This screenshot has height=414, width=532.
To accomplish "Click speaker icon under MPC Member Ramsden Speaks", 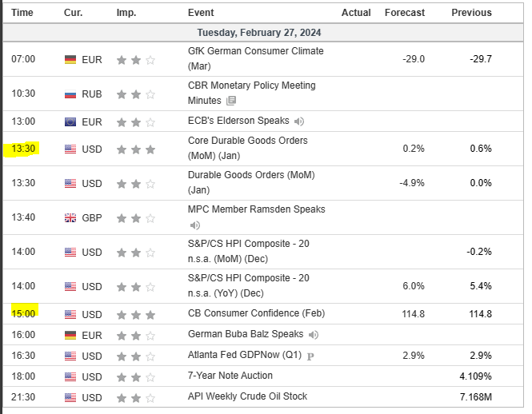I will (x=194, y=225).
